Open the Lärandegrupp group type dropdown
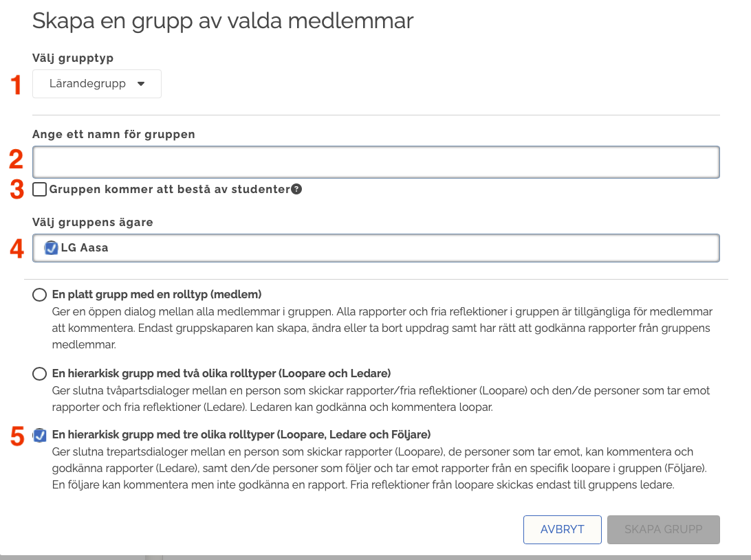Image resolution: width=751 pixels, height=560 pixels. click(x=96, y=84)
